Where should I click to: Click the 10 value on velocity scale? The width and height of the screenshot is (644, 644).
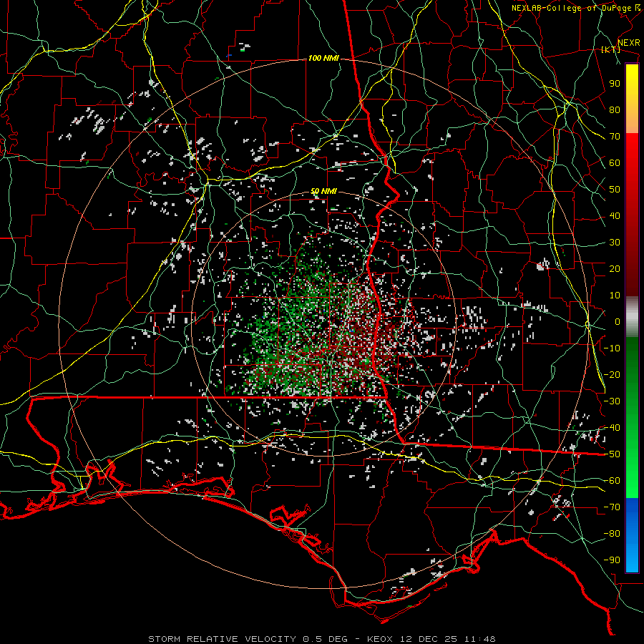[615, 296]
